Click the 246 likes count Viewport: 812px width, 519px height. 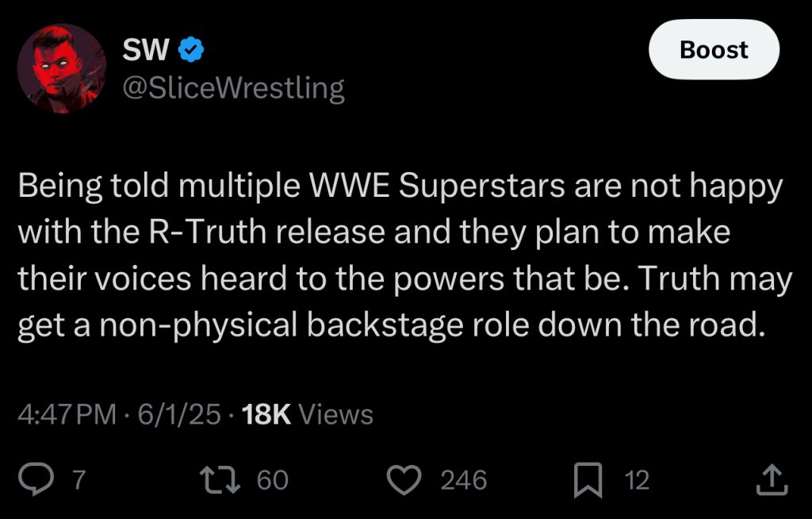coord(463,480)
